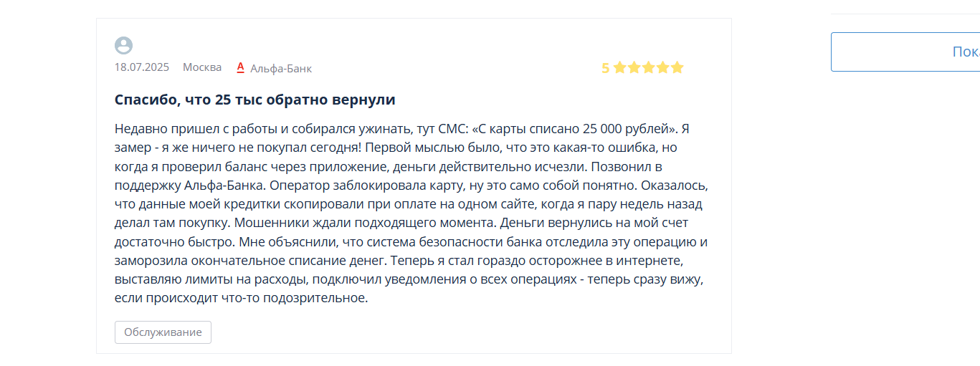Viewport: 980px width, 366px height.
Task: Click the Обслуживание category tag
Action: 163,332
